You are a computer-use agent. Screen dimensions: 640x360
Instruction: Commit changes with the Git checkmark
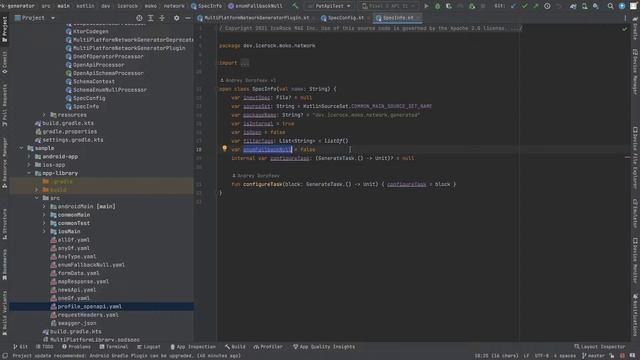[524, 6]
